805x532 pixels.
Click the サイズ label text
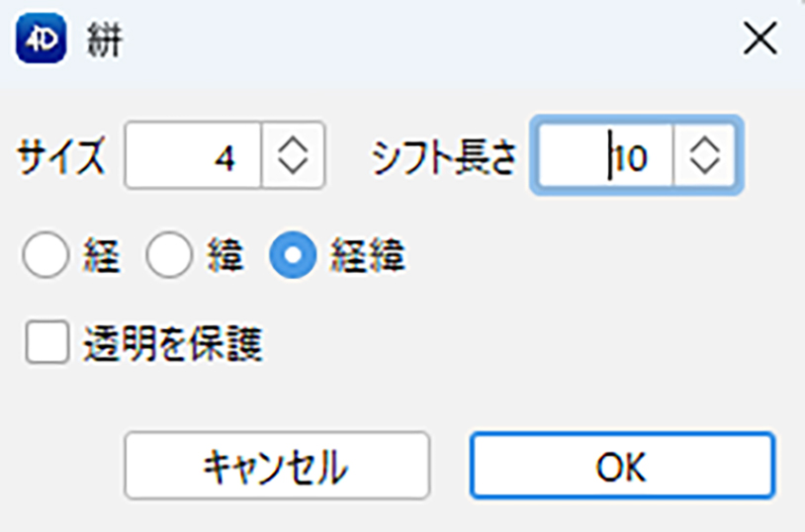(61, 156)
